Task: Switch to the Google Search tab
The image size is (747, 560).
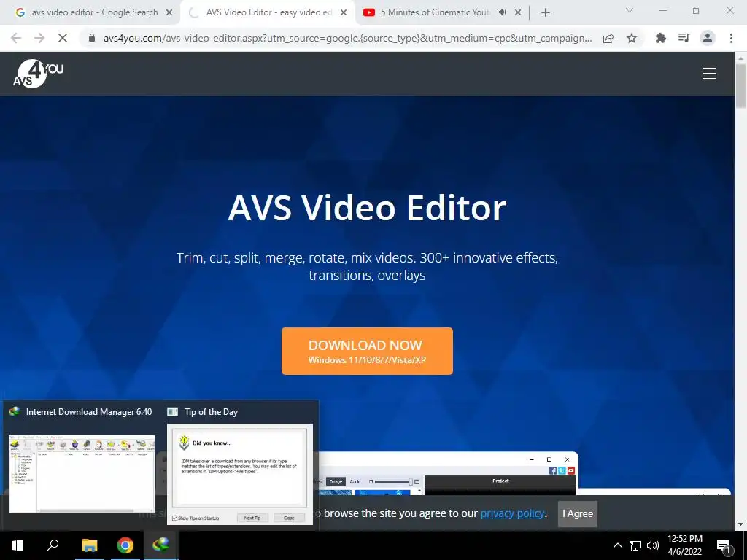Action: [x=93, y=12]
